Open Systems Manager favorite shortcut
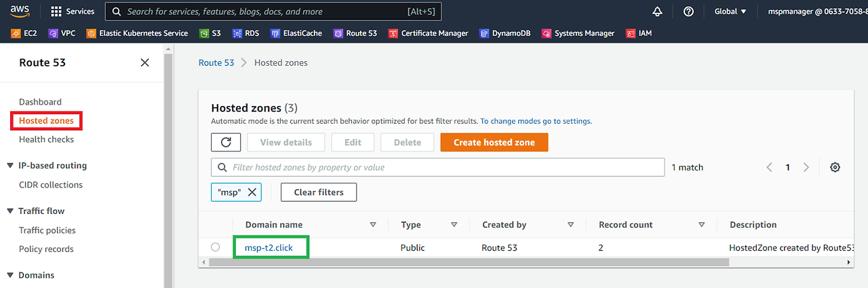The image size is (868, 288). [578, 33]
